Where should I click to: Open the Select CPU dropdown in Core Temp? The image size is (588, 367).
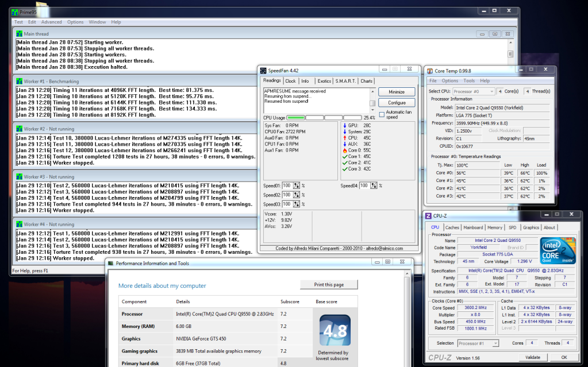(x=474, y=91)
